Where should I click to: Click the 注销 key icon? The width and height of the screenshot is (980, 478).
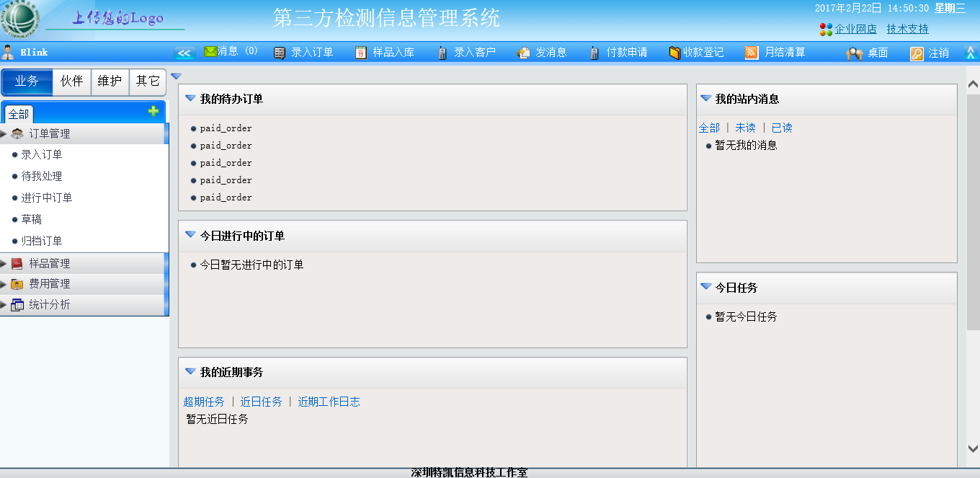click(917, 53)
